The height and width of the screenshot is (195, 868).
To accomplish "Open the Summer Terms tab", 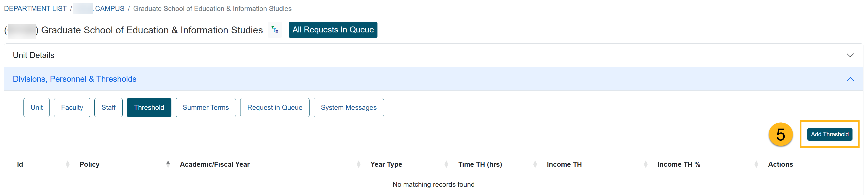I will (x=206, y=108).
